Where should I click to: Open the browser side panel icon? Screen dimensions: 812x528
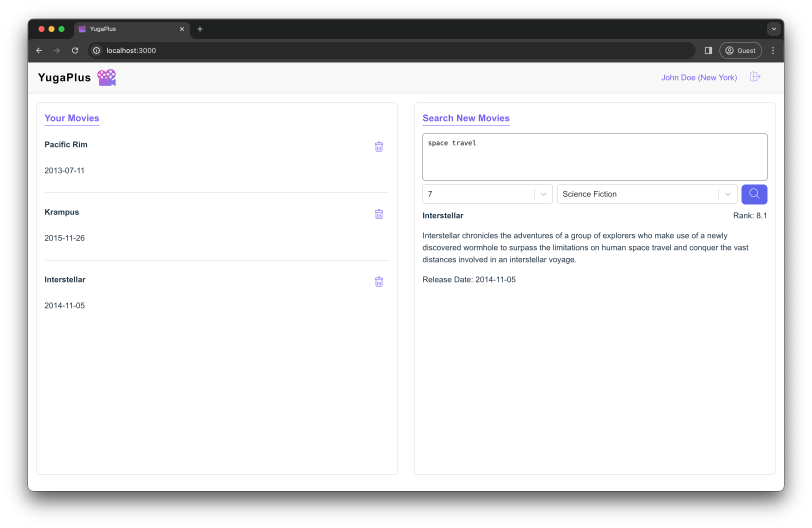coord(708,50)
